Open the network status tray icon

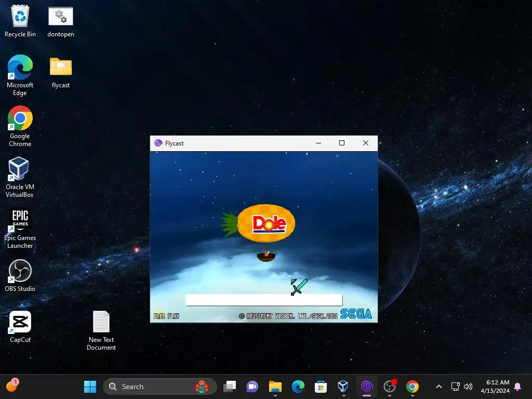pyautogui.click(x=455, y=387)
